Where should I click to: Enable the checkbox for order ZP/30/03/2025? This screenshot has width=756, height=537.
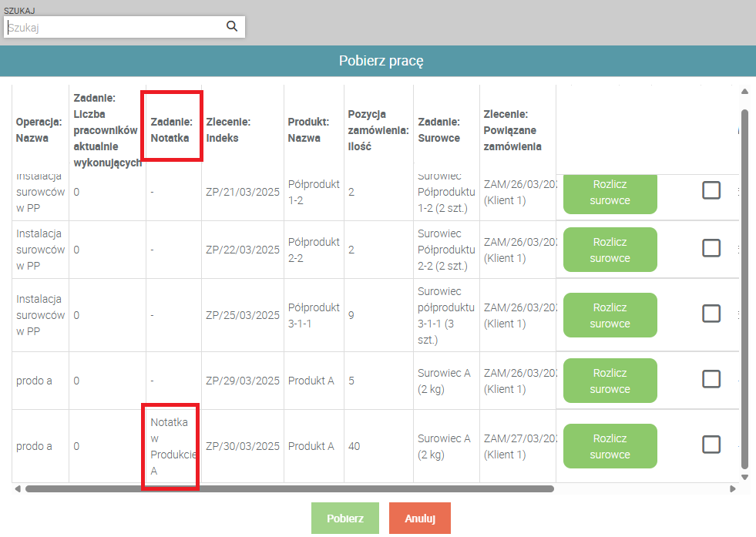[x=711, y=445]
